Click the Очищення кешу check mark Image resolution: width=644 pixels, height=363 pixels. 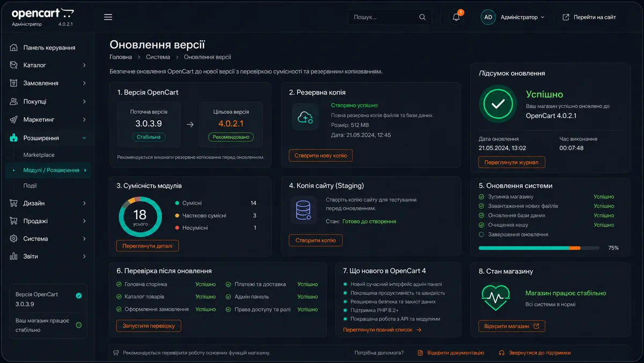tap(481, 225)
